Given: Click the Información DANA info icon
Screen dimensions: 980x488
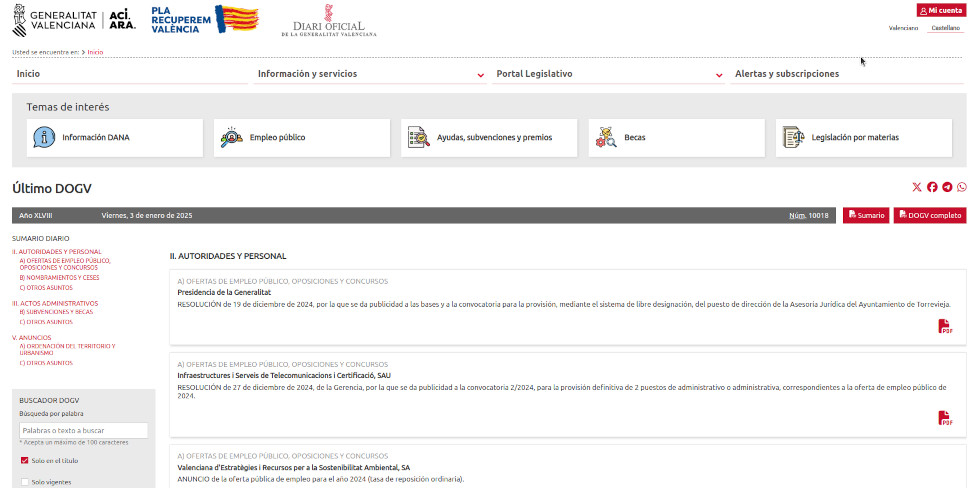Looking at the screenshot, I should coord(44,138).
